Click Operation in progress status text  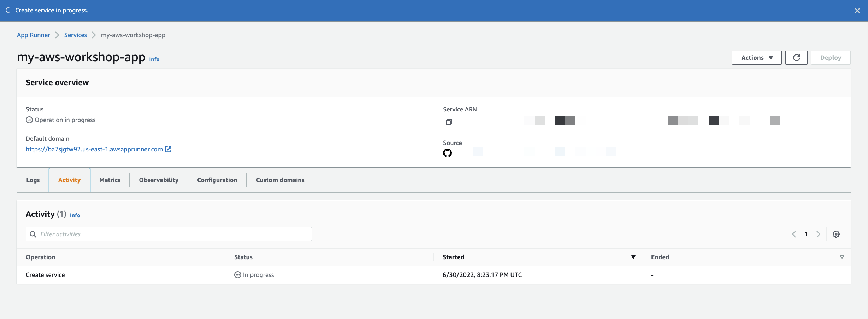point(65,120)
